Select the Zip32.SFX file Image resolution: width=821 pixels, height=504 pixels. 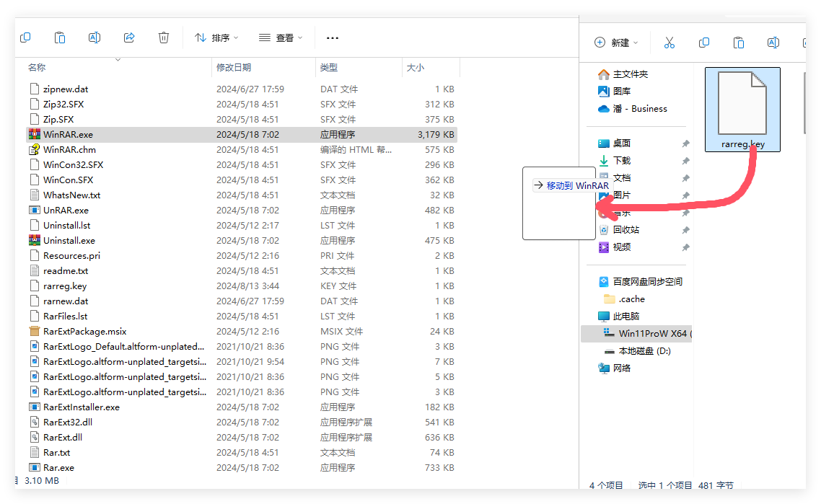click(x=63, y=104)
